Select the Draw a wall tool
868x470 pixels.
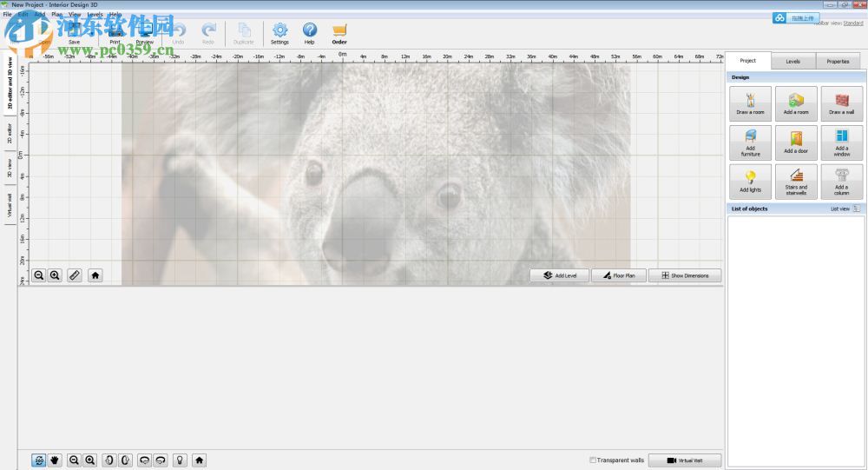(841, 103)
